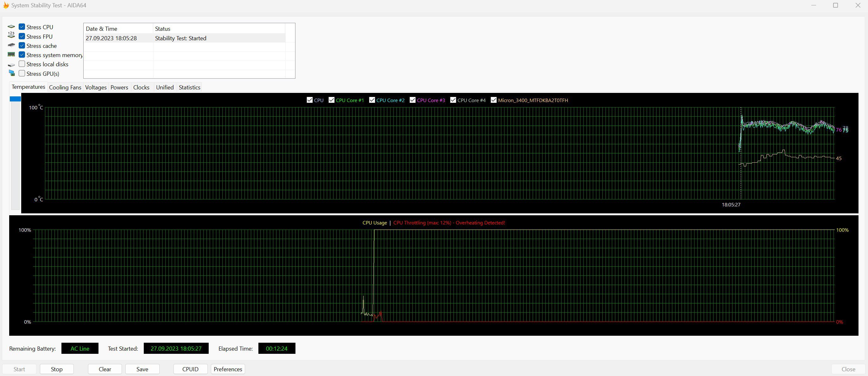Screen dimensions: 868x376
Task: Click the Stop button
Action: click(x=56, y=369)
